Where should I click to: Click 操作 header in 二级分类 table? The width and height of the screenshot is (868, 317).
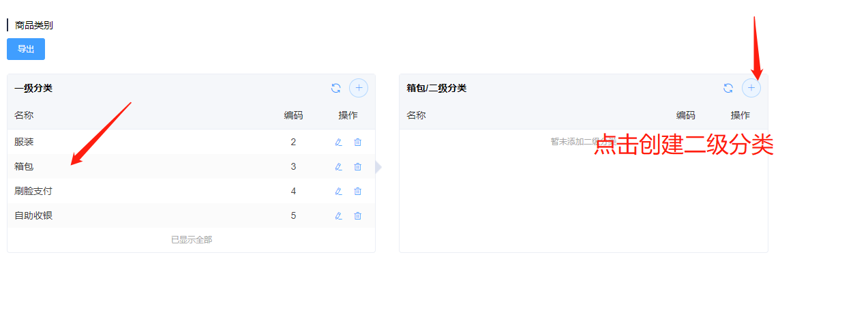[x=740, y=115]
